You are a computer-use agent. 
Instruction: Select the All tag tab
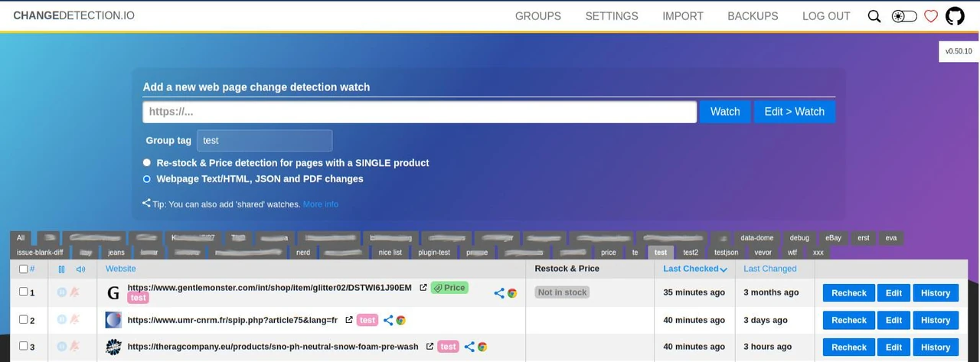pyautogui.click(x=21, y=238)
